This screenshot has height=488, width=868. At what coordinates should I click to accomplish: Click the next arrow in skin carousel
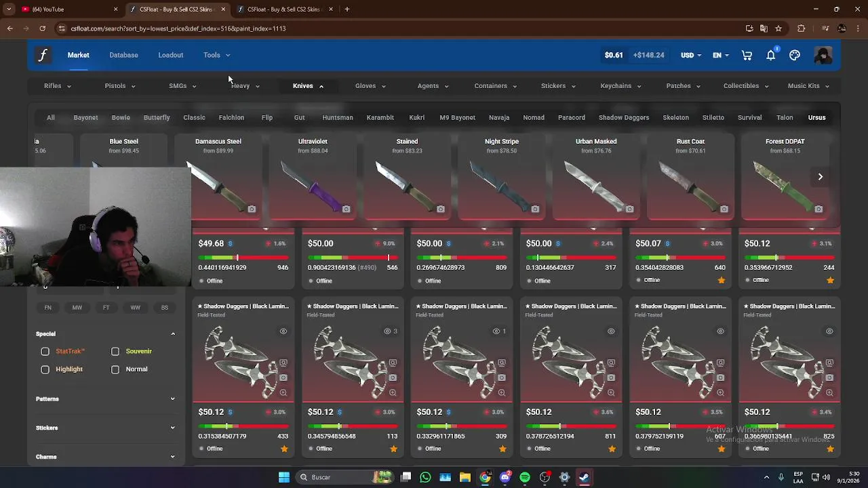[820, 177]
